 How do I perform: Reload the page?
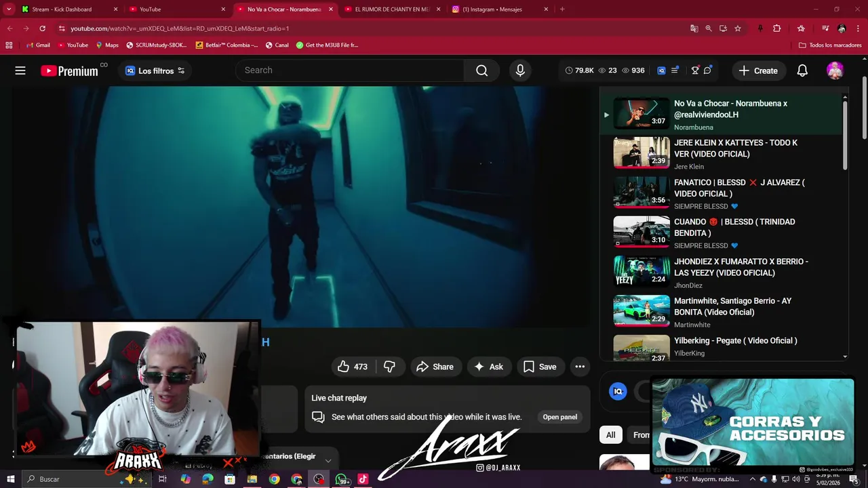click(42, 28)
